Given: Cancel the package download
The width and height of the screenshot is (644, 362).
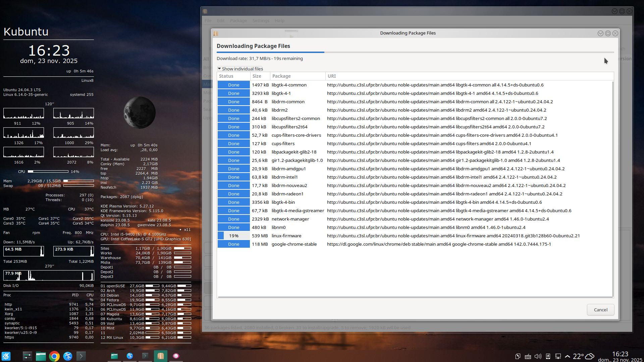Looking at the screenshot, I should 600,310.
